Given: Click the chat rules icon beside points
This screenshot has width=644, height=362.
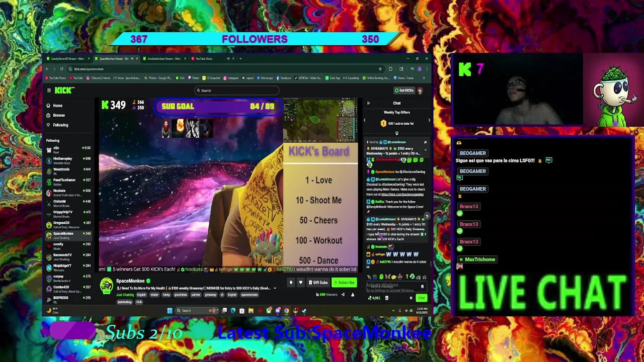Looking at the screenshot, I should [x=386, y=298].
